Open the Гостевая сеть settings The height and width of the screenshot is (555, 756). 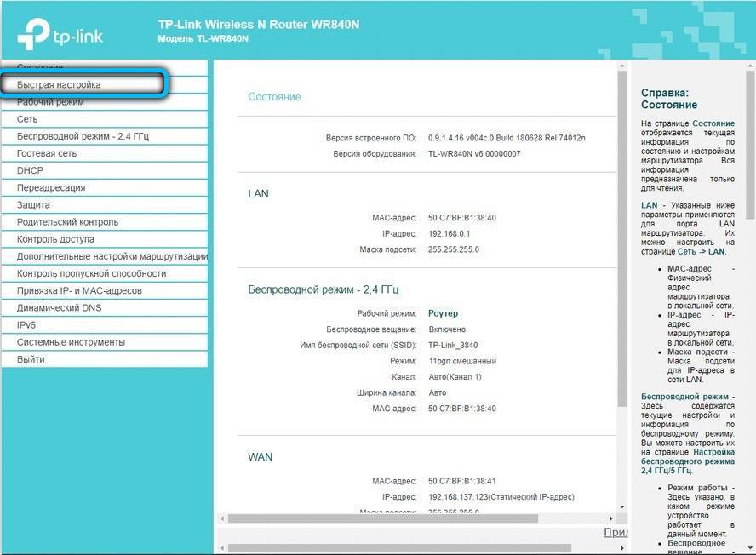pos(46,153)
